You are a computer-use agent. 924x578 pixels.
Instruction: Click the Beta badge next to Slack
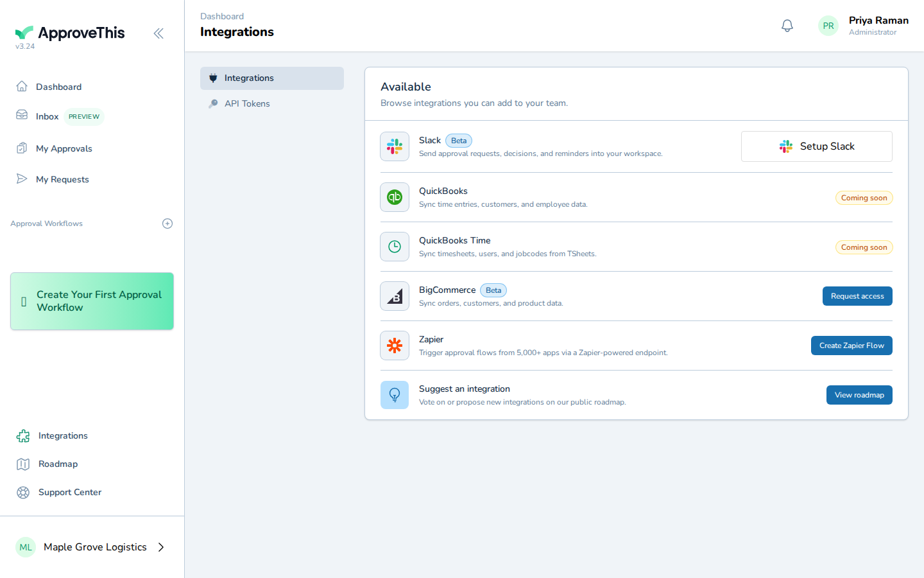(459, 141)
